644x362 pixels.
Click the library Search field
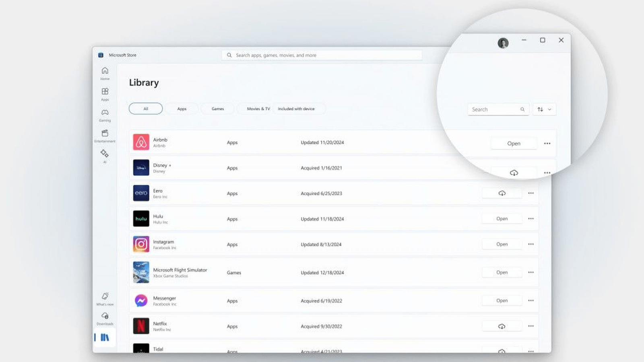coord(498,109)
